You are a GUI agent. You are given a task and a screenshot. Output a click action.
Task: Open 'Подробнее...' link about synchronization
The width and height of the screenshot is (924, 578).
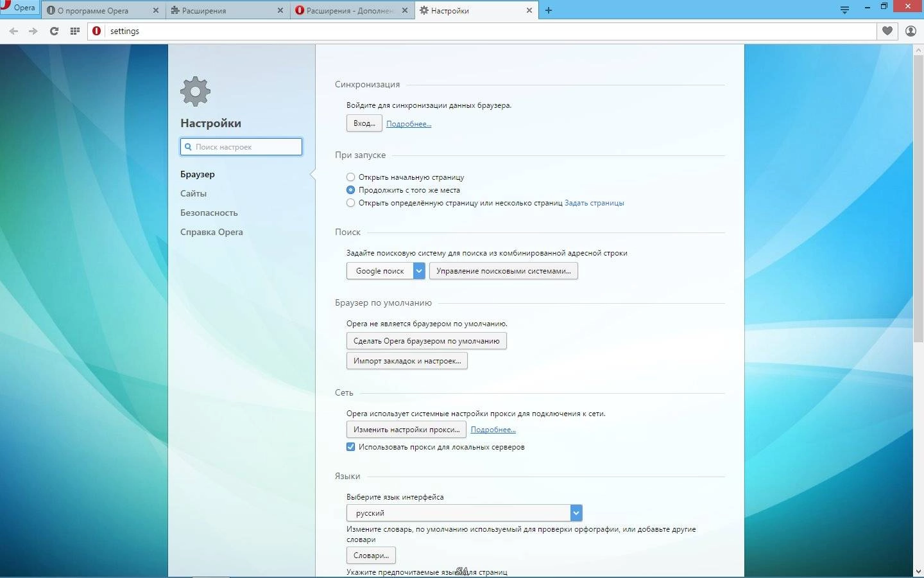(409, 124)
